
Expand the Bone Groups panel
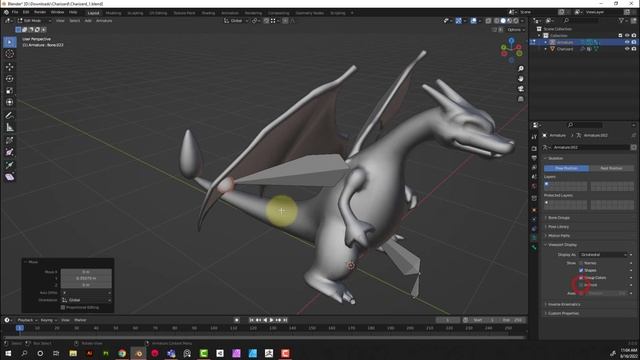(558, 218)
